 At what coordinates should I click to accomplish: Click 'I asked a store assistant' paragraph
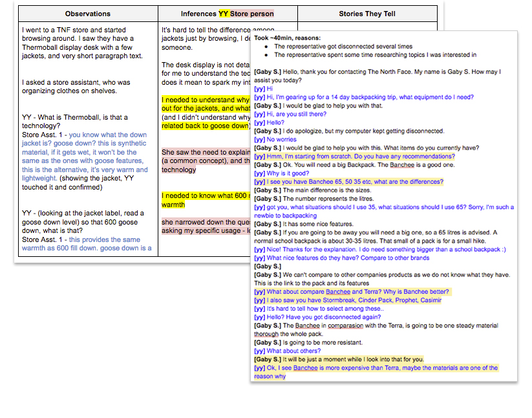[x=76, y=87]
